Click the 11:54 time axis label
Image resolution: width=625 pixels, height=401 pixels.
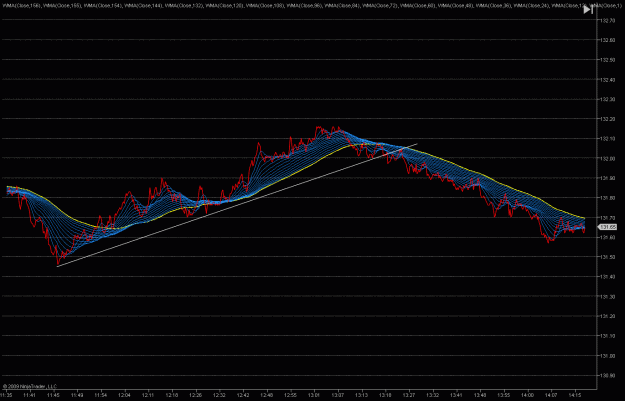(x=100, y=395)
